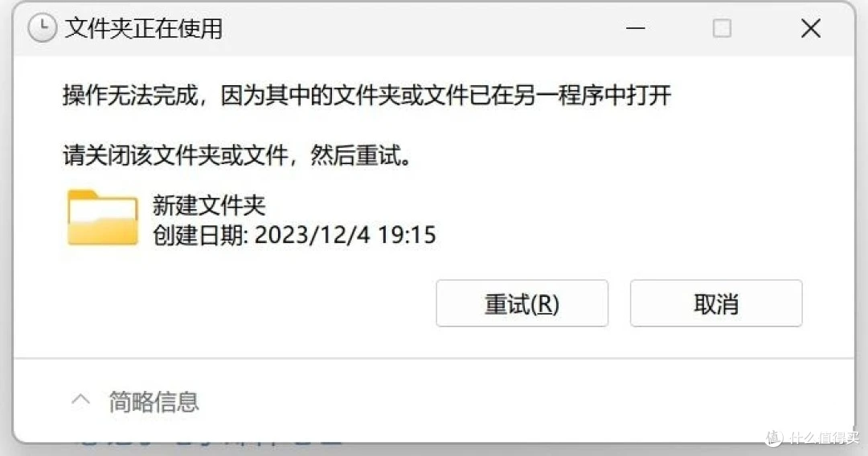Click the empty title bar area

pos(420,28)
